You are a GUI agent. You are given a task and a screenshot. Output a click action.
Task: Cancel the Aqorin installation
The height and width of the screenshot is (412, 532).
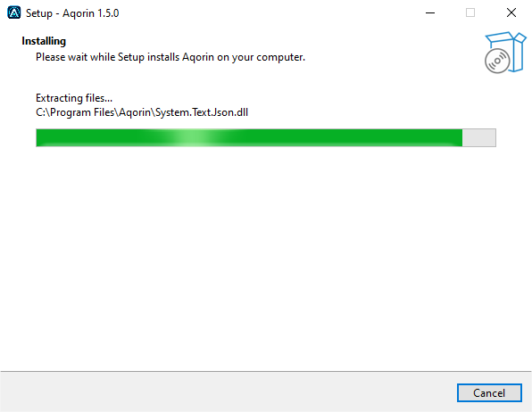click(489, 392)
